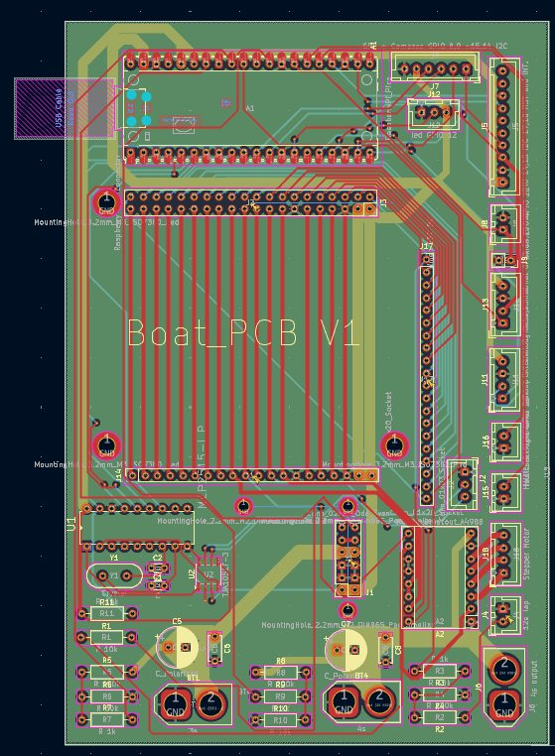Image resolution: width=555 pixels, height=756 pixels.
Task: Select J7 connector at top
Action: pyautogui.click(x=435, y=68)
